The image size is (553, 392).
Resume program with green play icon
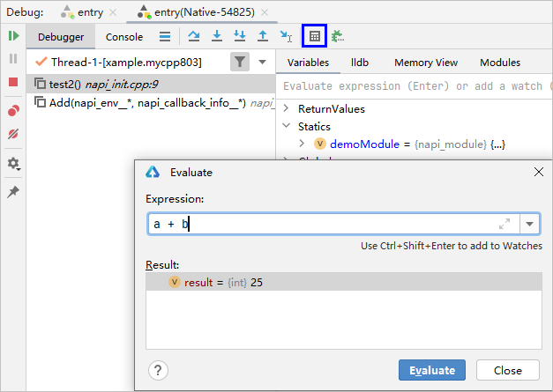(x=13, y=36)
